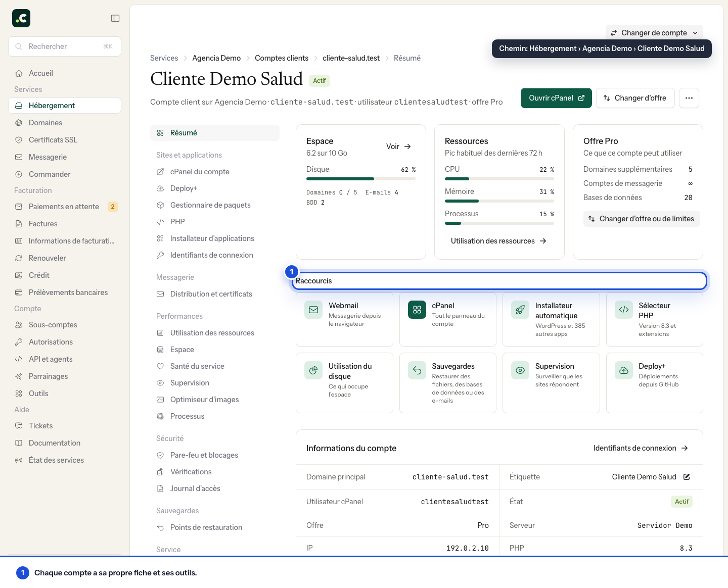Click Agencia Demo in the breadcrumb
This screenshot has width=728, height=588.
coord(216,58)
